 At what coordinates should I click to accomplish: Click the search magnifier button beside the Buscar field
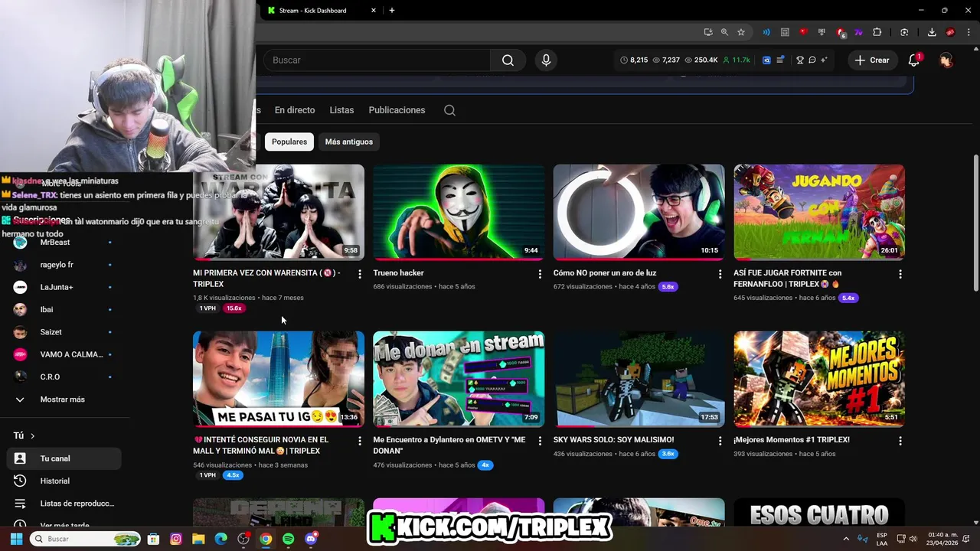coord(508,60)
